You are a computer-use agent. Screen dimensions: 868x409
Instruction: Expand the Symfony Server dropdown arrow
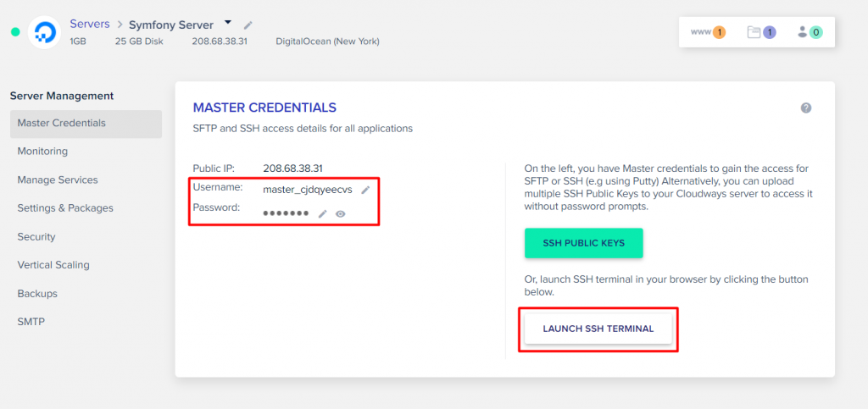click(228, 23)
